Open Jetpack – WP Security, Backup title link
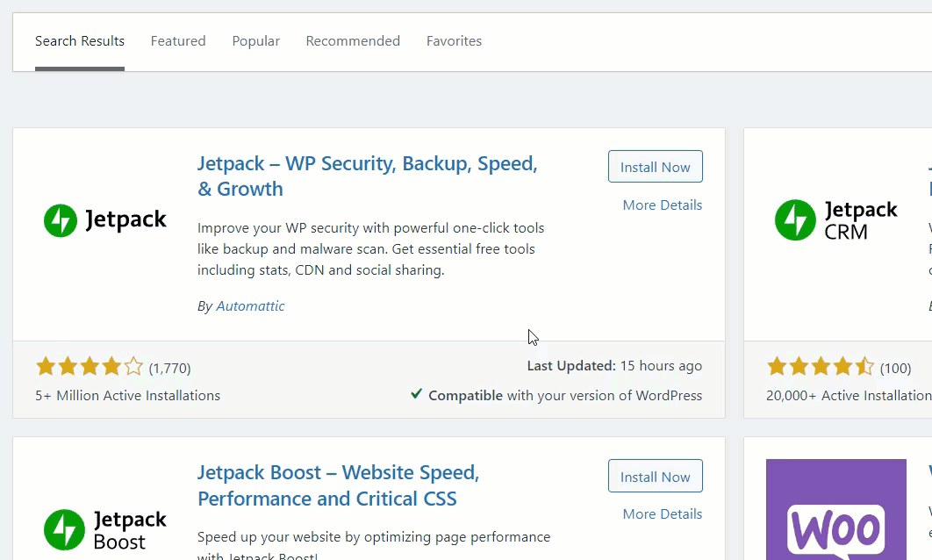 tap(368, 176)
